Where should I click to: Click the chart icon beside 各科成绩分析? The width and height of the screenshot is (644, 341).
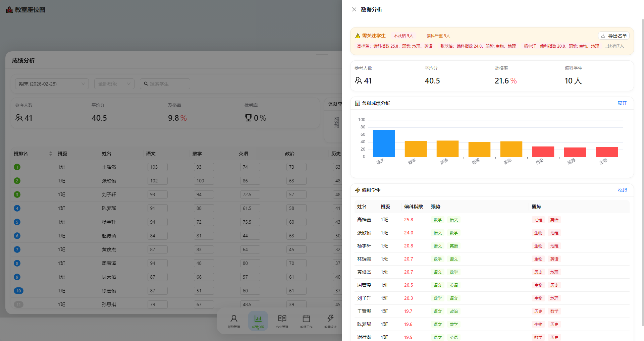(x=358, y=103)
